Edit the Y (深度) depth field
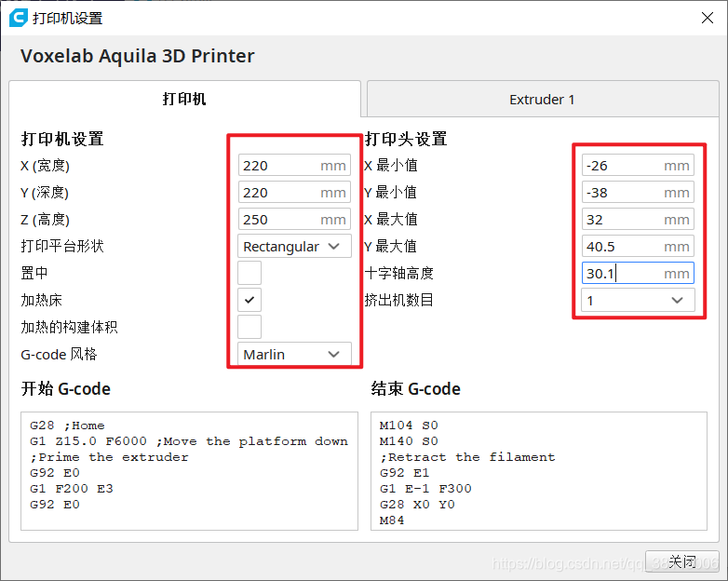728x581 pixels. pos(294,193)
